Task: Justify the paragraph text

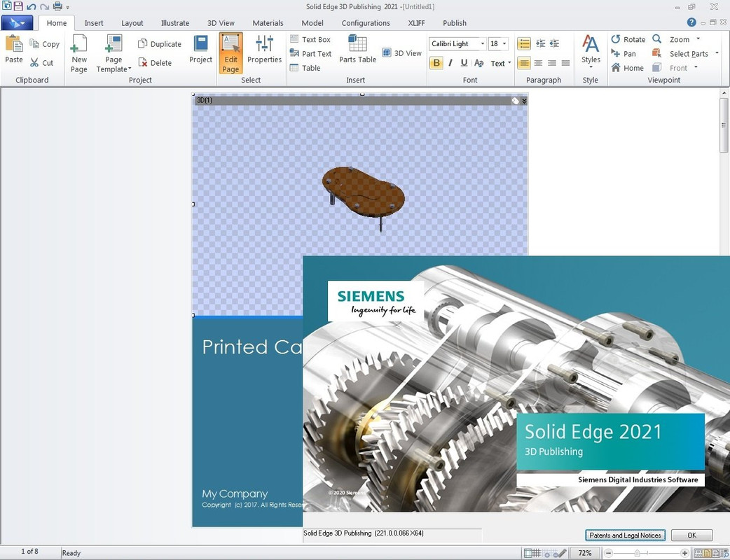Action: pyautogui.click(x=565, y=63)
